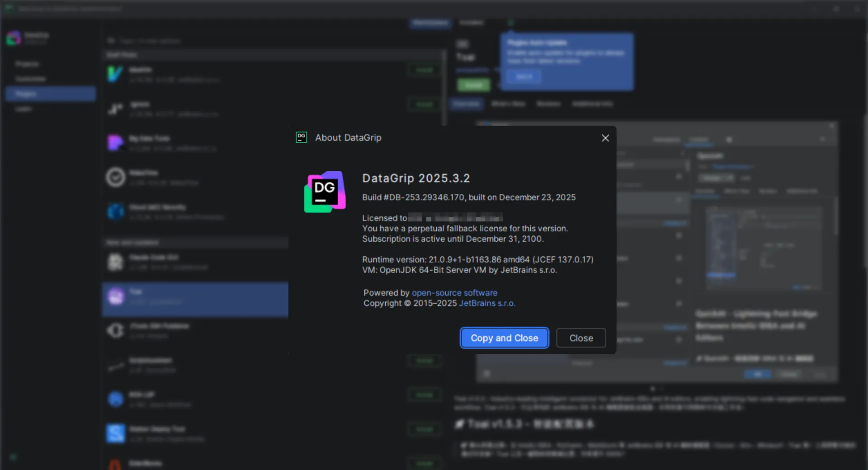
Task: Click the Subscription is active until line
Action: tap(453, 239)
